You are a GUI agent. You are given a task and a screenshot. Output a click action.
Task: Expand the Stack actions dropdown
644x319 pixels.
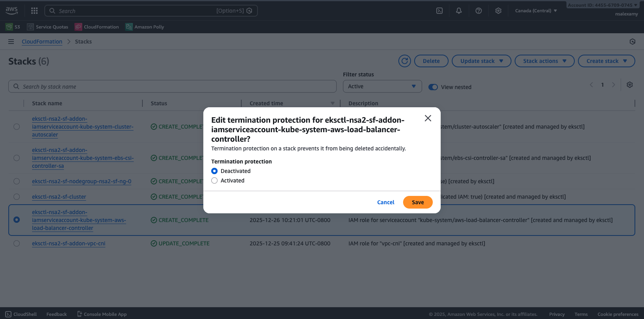click(x=544, y=61)
